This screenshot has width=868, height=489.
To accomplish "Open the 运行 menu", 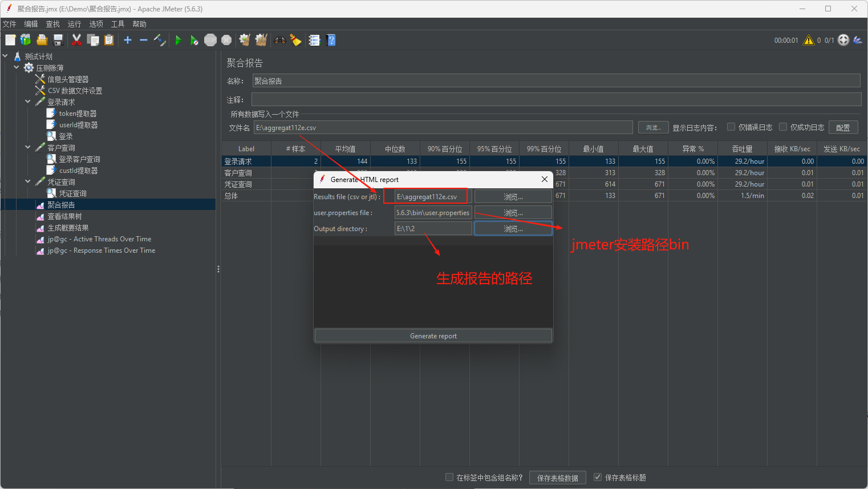I will coord(74,24).
